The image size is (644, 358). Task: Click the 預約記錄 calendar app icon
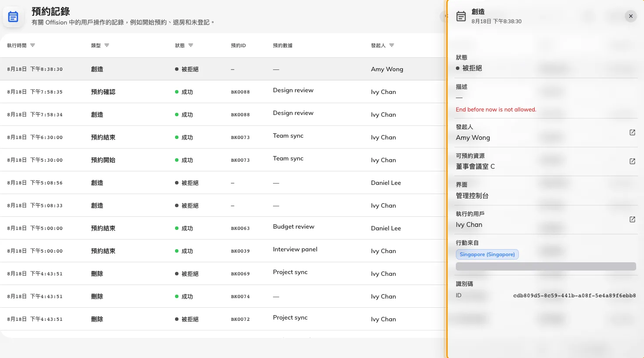coord(13,17)
